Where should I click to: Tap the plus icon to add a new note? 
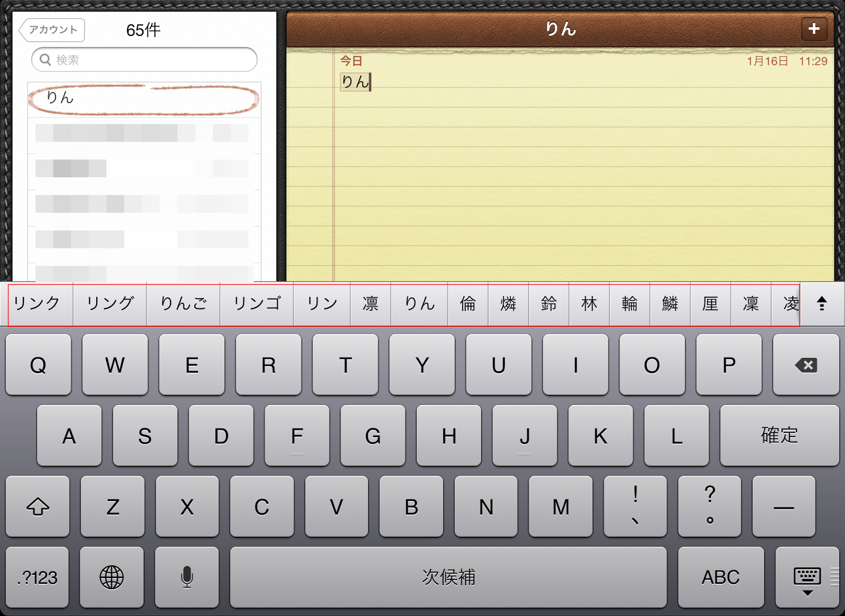[814, 29]
